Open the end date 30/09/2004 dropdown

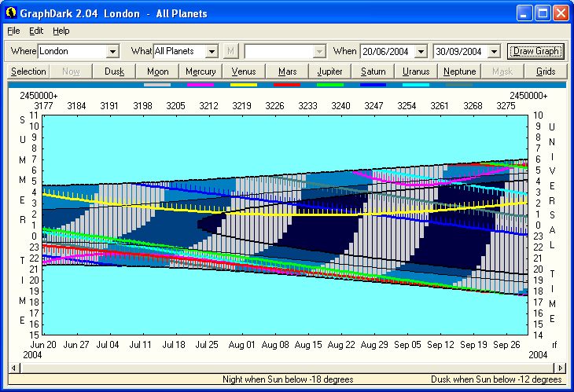494,51
